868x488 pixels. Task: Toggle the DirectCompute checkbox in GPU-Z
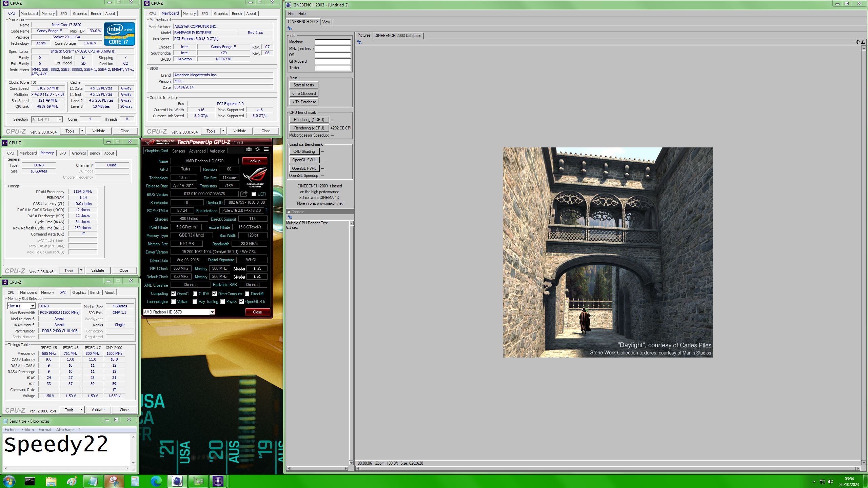pos(214,294)
